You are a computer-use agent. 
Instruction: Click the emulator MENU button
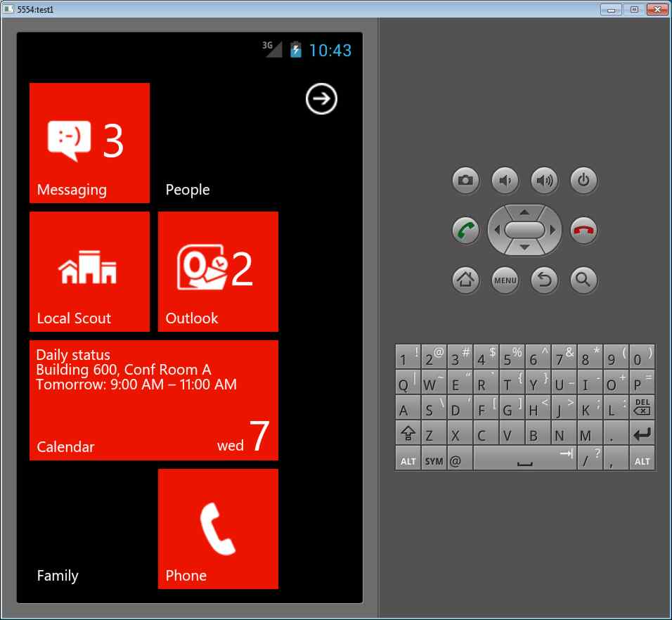click(x=505, y=280)
